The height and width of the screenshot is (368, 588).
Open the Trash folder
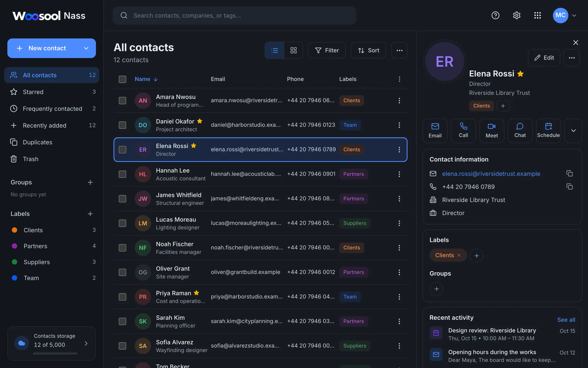pyautogui.click(x=52, y=159)
